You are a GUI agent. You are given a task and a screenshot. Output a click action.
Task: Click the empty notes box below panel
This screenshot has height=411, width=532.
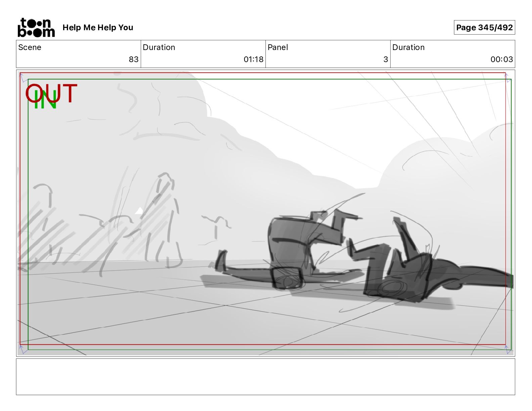pos(265,376)
